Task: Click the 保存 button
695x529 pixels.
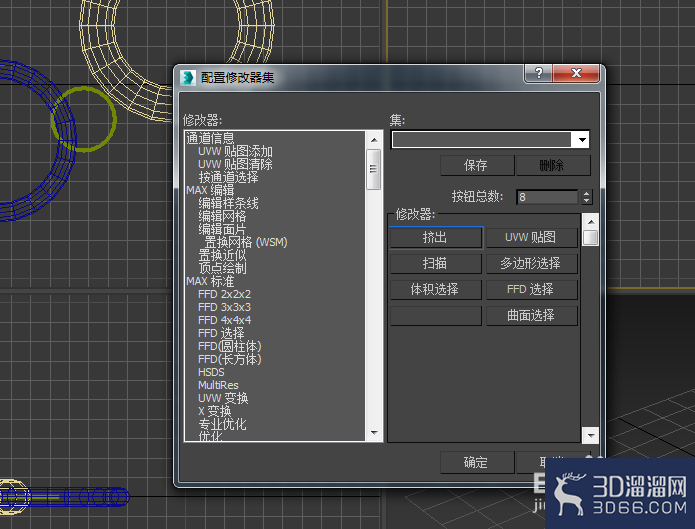Action: point(477,165)
